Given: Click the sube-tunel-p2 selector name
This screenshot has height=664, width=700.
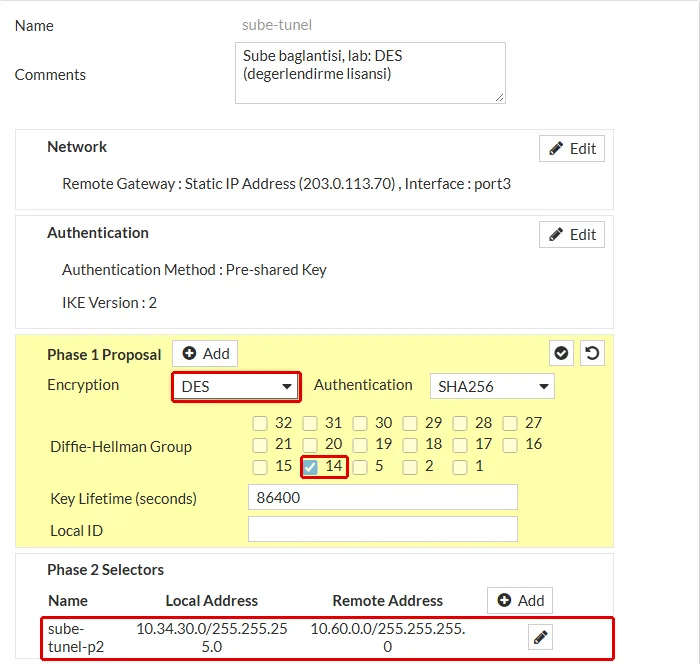Looking at the screenshot, I should [76, 637].
